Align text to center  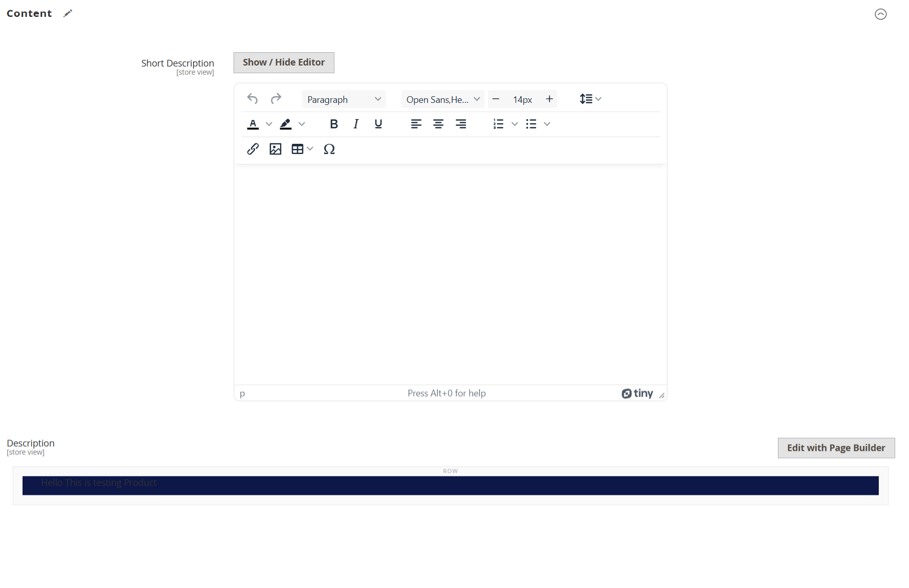pos(438,124)
